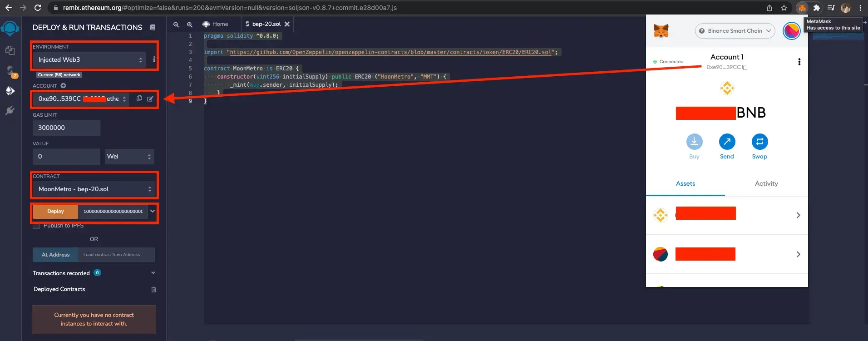Click the At Address button
The height and width of the screenshot is (341, 868).
[x=55, y=255]
